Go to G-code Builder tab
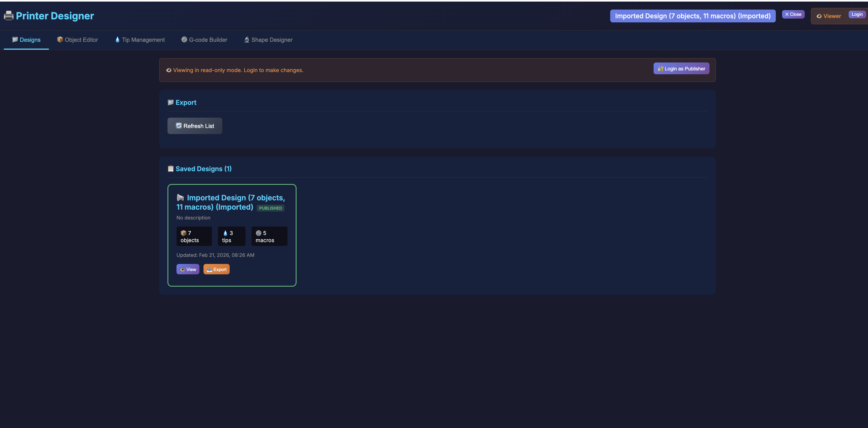Image resolution: width=868 pixels, height=428 pixels. [x=204, y=40]
